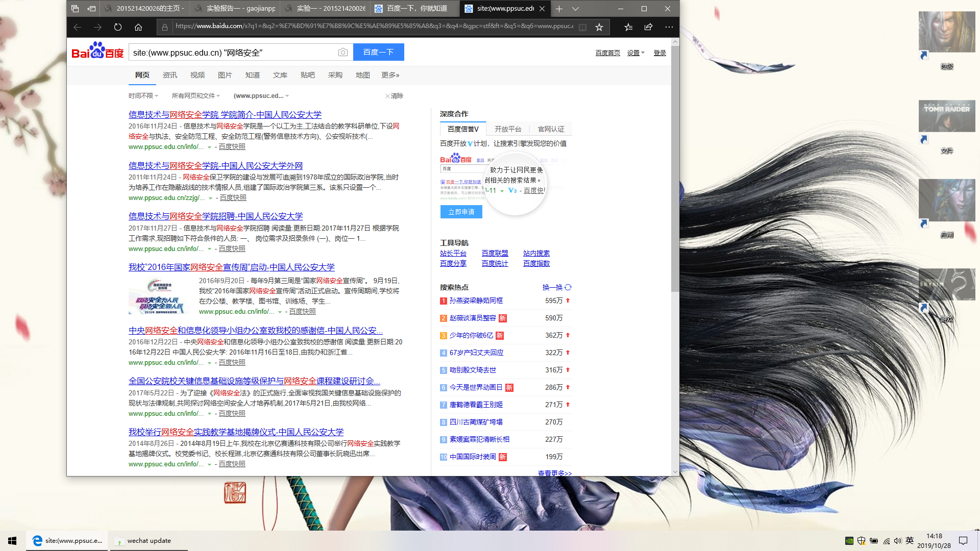Refresh the 搜索热点 list with 换一换 icon
Screen dimensions: 980x551
click(568, 287)
